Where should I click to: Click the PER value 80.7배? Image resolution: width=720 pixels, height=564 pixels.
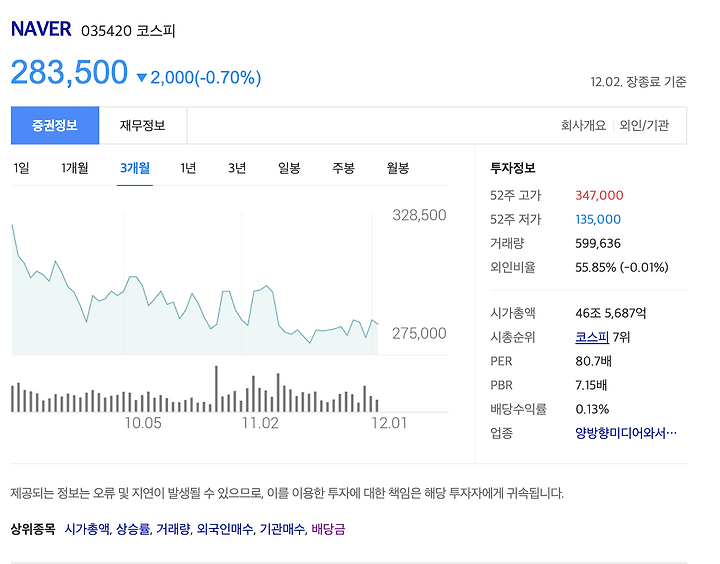pyautogui.click(x=593, y=361)
